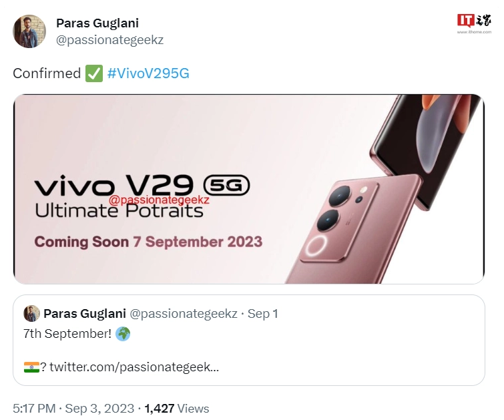Click the Paras Guglani display name
The image size is (504, 420).
point(97,23)
